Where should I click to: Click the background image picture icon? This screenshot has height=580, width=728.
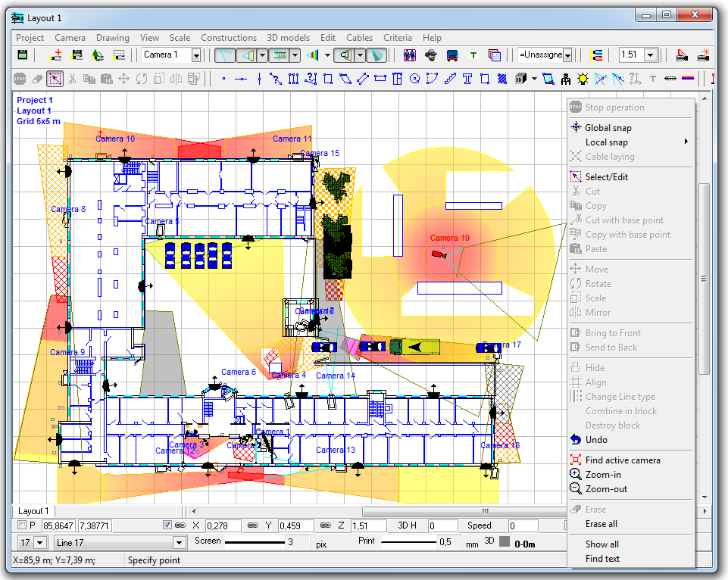tap(548, 79)
